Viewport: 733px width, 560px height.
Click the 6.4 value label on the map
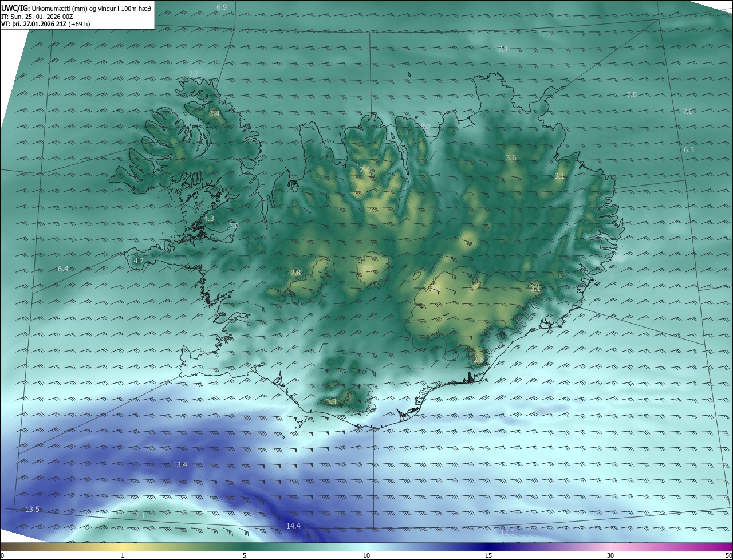(63, 269)
